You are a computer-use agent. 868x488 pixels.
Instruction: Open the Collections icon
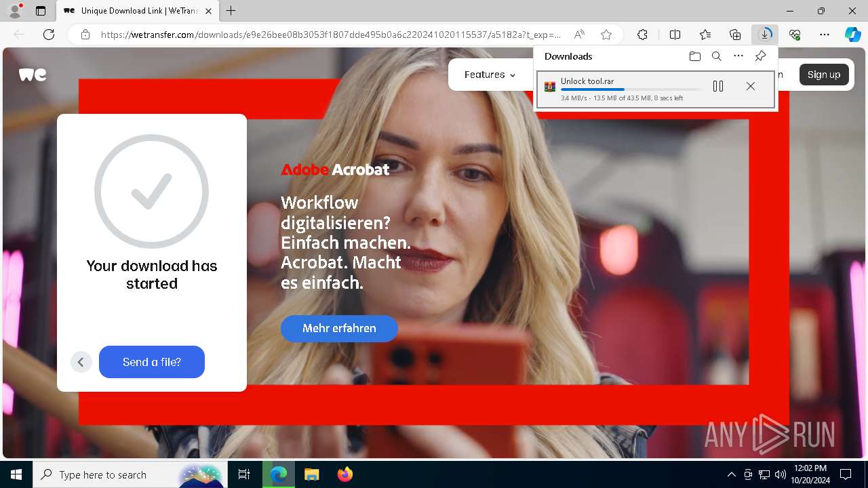(x=735, y=35)
